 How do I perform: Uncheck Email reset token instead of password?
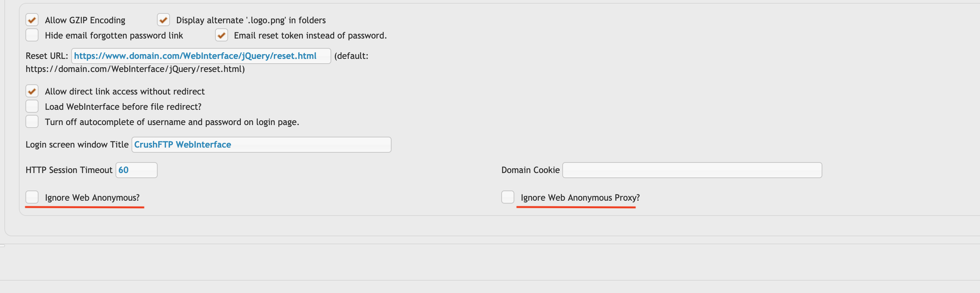click(222, 35)
